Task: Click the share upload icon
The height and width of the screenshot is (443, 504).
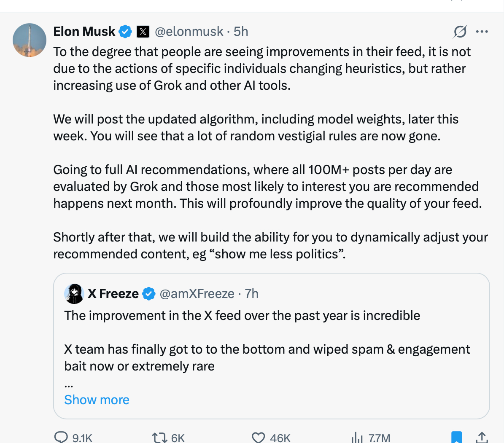Action: point(482,437)
